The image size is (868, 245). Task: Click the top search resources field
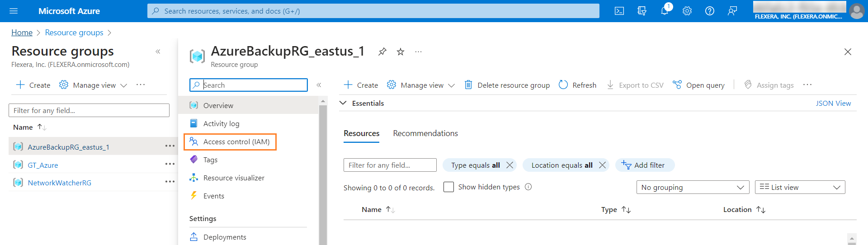(373, 11)
